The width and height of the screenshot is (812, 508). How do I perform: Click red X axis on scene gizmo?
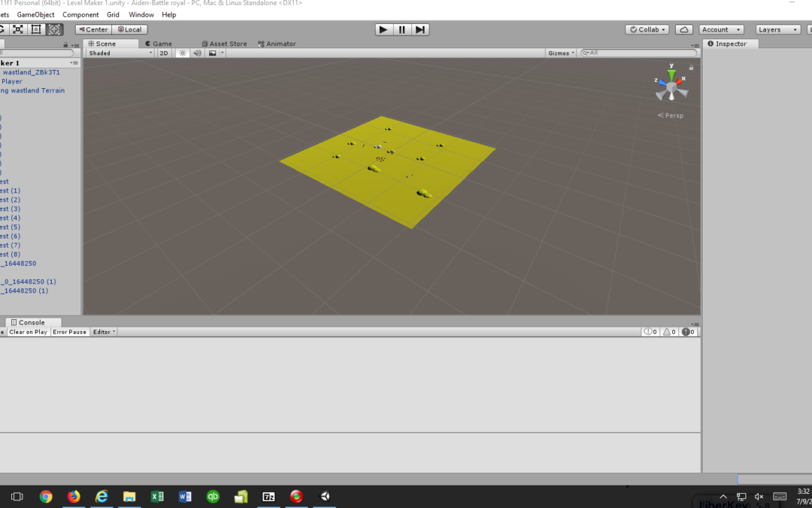(680, 81)
